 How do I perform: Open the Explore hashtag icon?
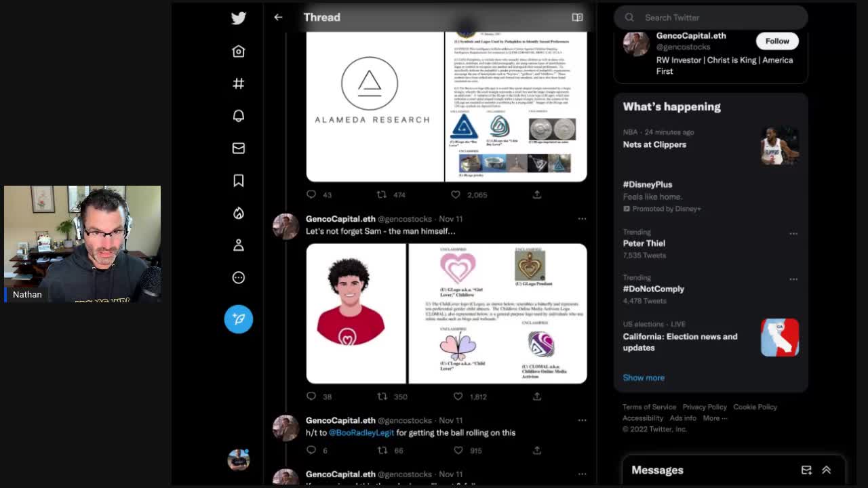pyautogui.click(x=238, y=83)
